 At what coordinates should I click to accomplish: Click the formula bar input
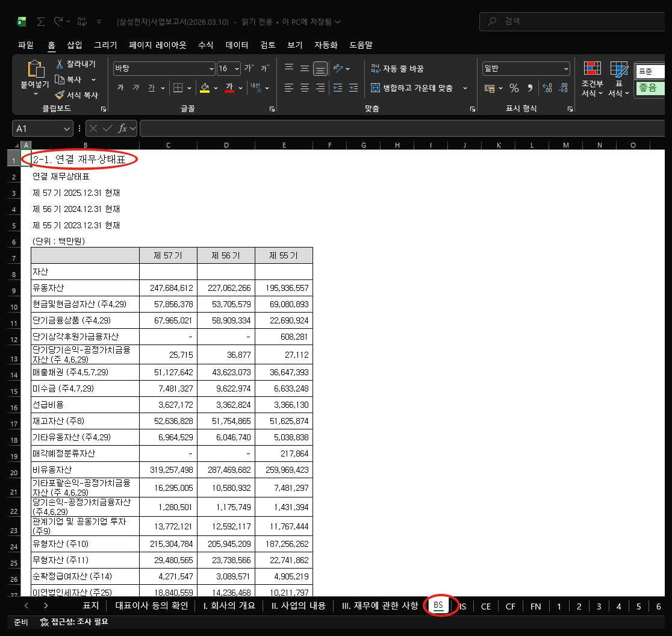pos(402,128)
